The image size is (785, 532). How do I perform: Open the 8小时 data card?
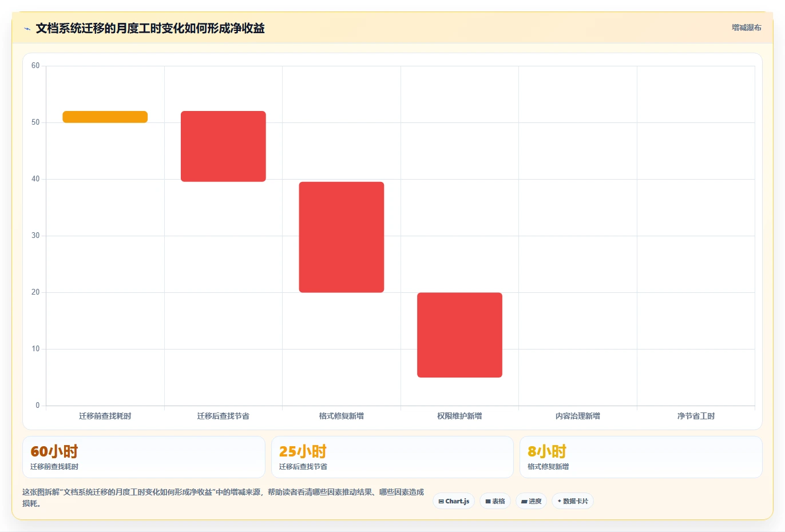641,457
